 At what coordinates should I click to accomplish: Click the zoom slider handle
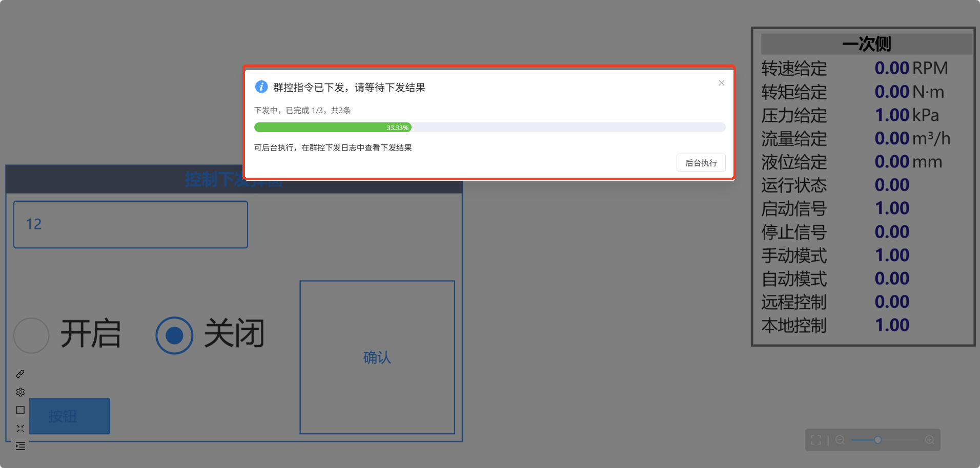click(x=878, y=440)
